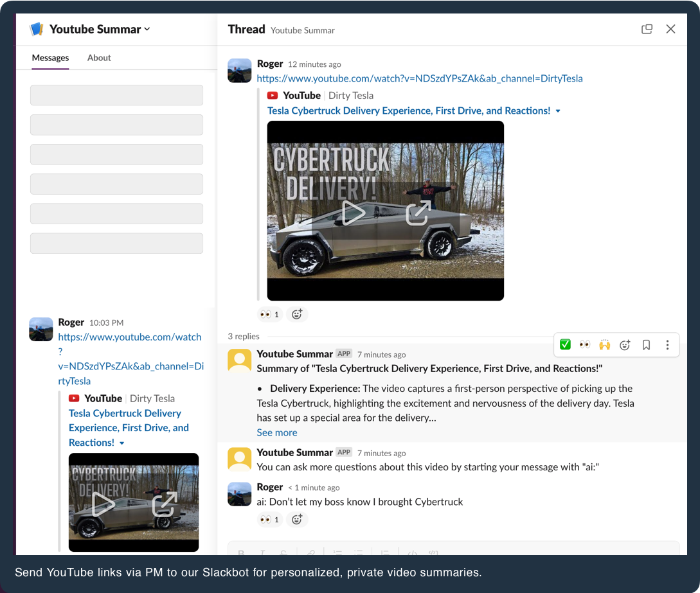Click Youtube Summar sender name on summary

[294, 354]
